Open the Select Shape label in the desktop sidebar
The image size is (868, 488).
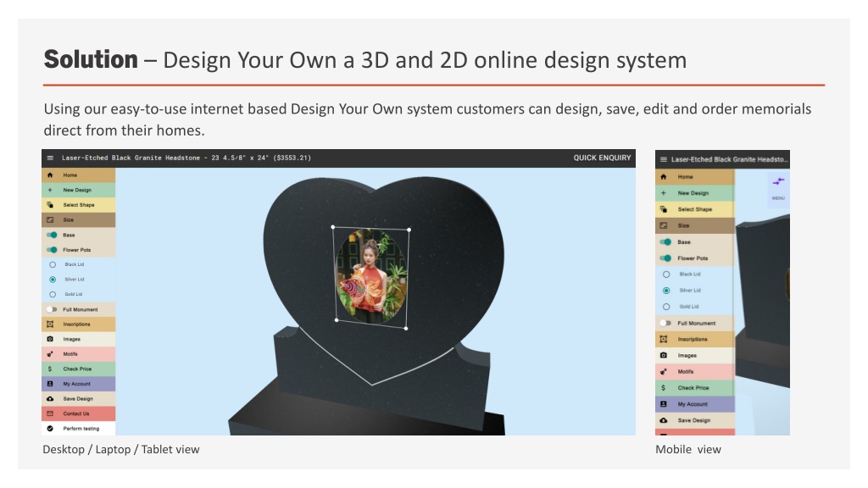[x=79, y=205]
